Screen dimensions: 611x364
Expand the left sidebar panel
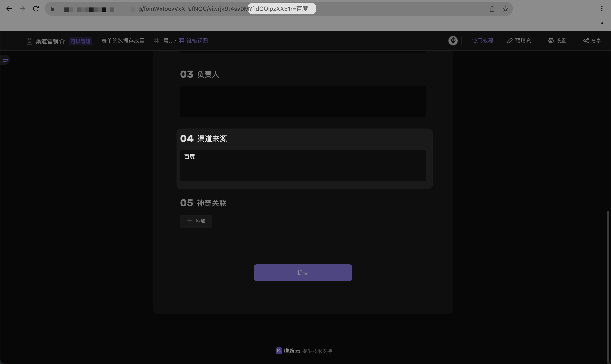tap(5, 60)
